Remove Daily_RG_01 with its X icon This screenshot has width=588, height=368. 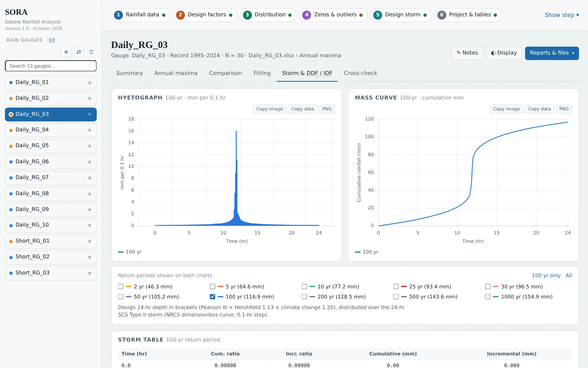coord(90,83)
